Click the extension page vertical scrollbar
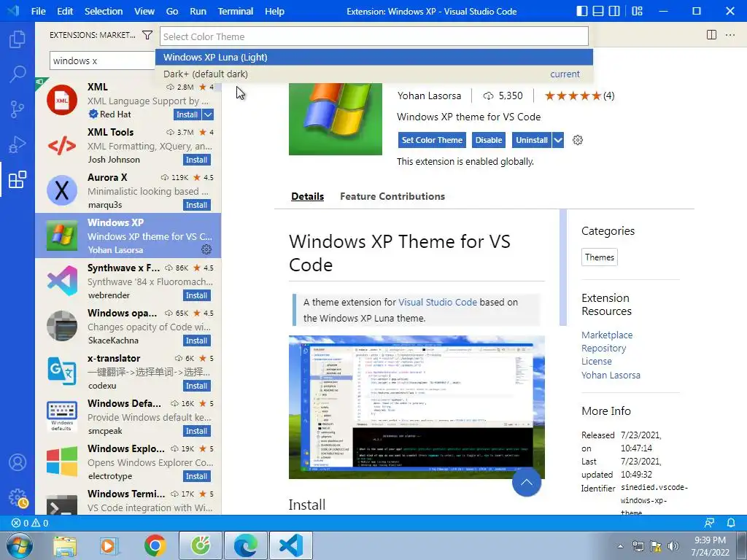Image resolution: width=747 pixels, height=560 pixels. pos(563,267)
